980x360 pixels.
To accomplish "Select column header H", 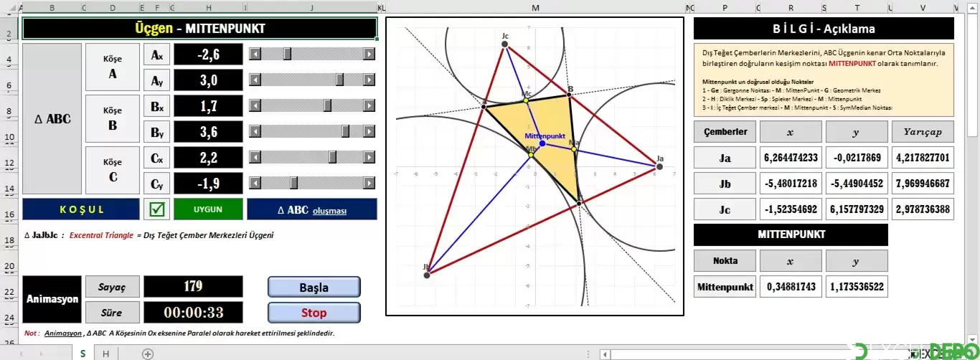I will click(208, 8).
